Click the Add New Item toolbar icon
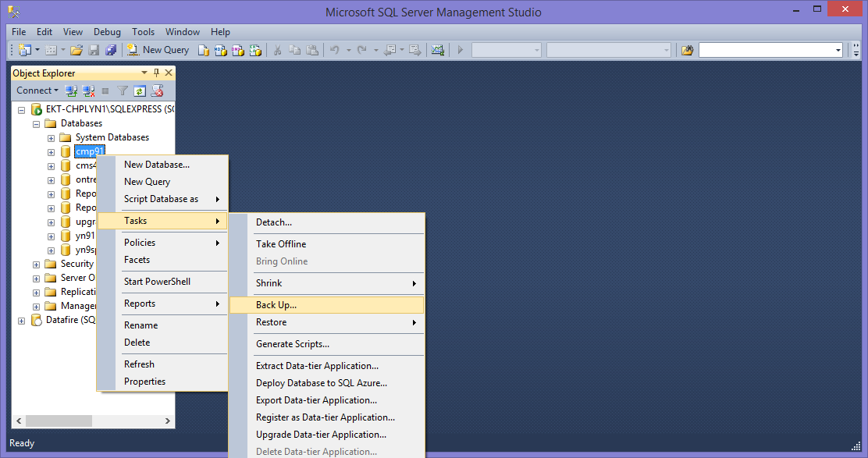The image size is (868, 458). point(51,51)
